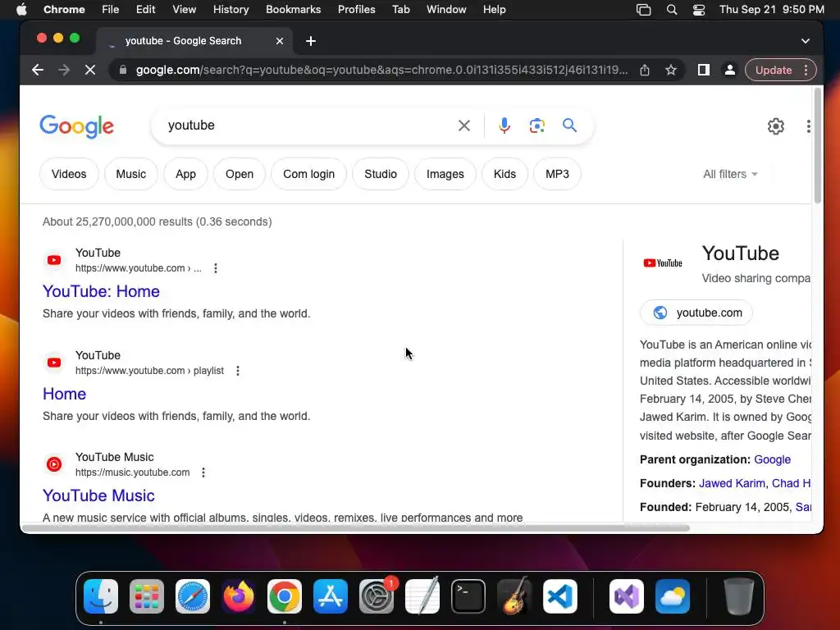Screen dimensions: 840x630
Task: Click the forward navigation arrow
Action: 64,70
